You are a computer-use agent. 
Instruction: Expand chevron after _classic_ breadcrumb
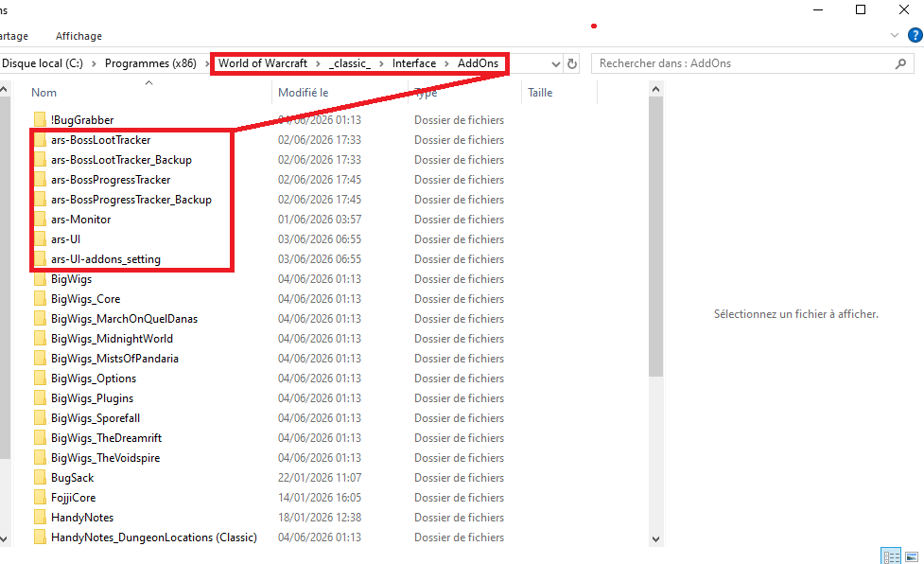coord(382,63)
